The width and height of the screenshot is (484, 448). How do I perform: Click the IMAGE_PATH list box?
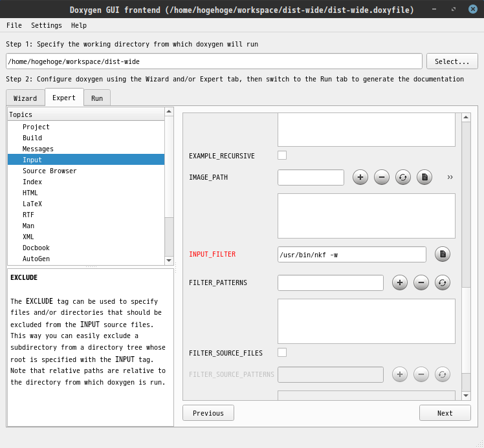pos(366,216)
